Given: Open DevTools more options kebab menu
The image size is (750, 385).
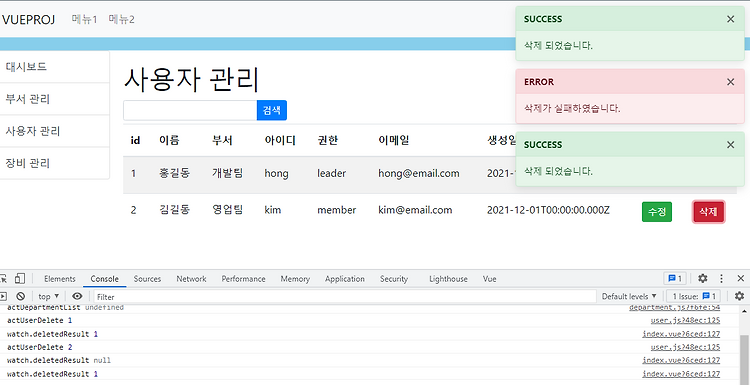Looking at the screenshot, I should click(x=721, y=278).
